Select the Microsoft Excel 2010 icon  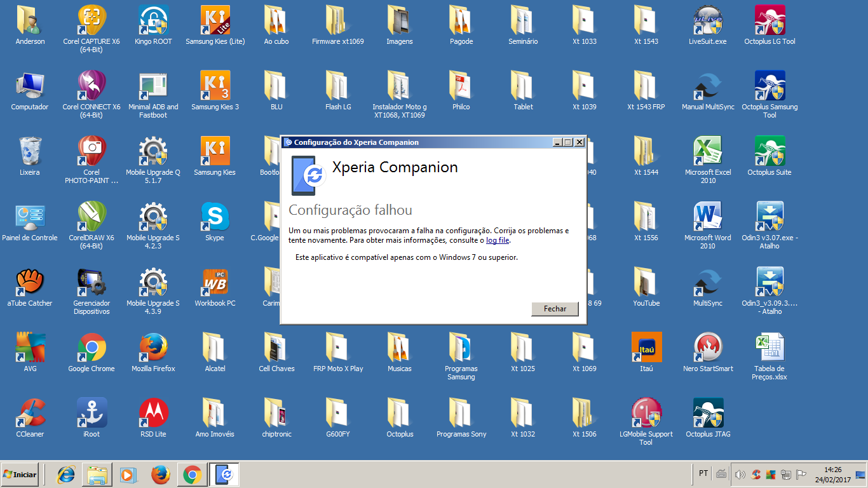point(708,151)
